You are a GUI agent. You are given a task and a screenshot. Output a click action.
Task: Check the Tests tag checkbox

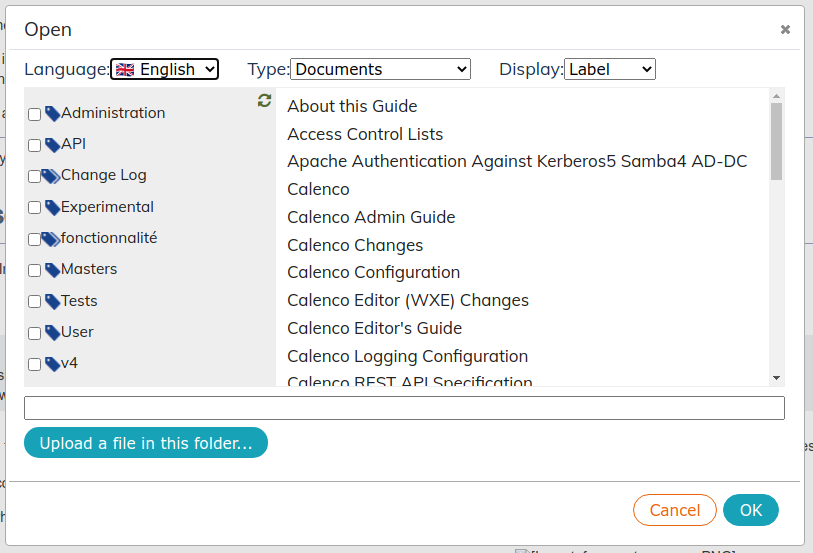coord(34,301)
